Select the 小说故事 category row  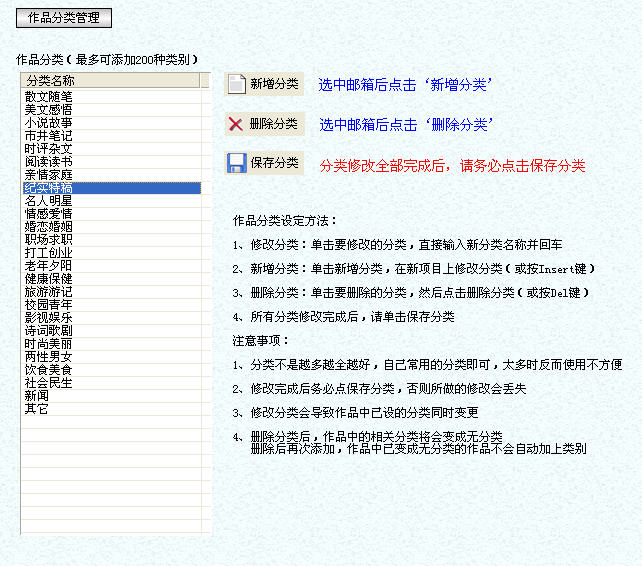tap(111, 123)
